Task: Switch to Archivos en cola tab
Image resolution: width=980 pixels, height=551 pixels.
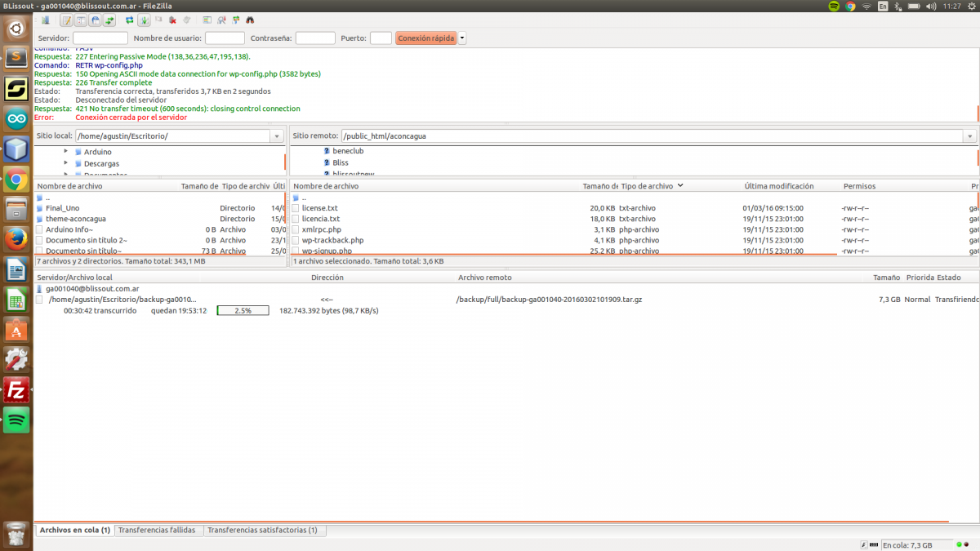Action: (75, 530)
